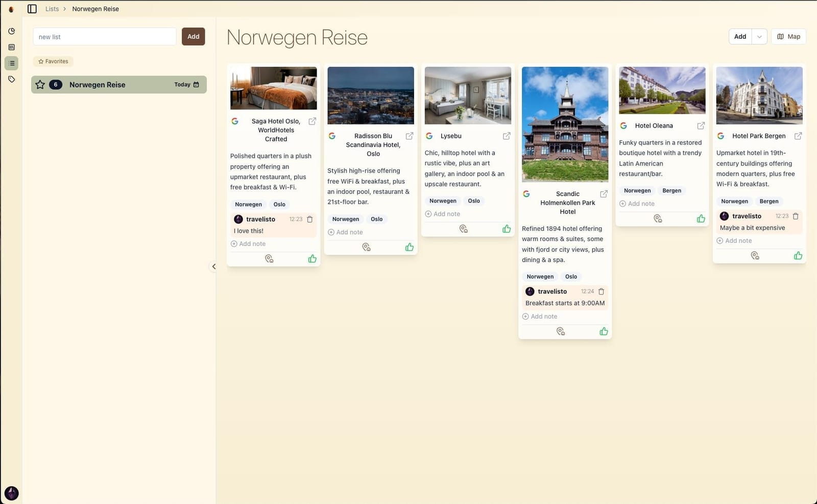The image size is (817, 504).
Task: Open external link for Hotel Oleana
Action: coord(701,126)
